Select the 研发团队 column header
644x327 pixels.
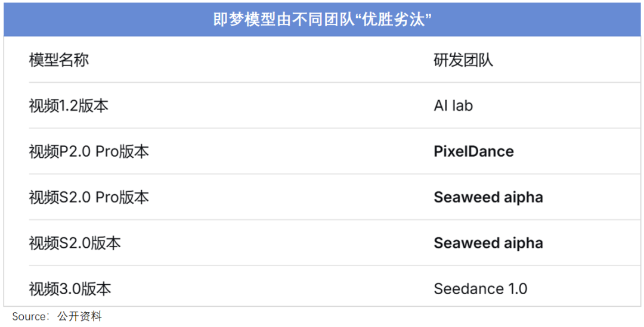click(x=463, y=60)
